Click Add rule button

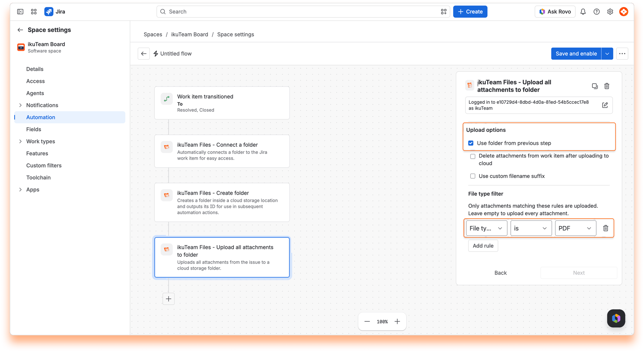pos(483,246)
